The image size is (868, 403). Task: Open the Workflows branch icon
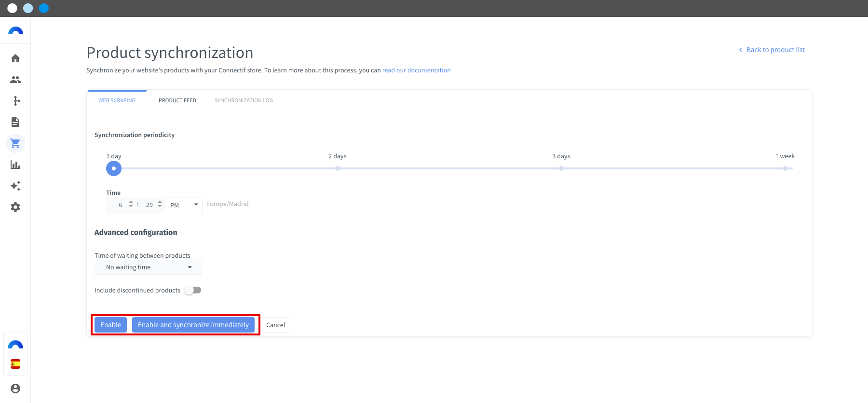(x=17, y=101)
